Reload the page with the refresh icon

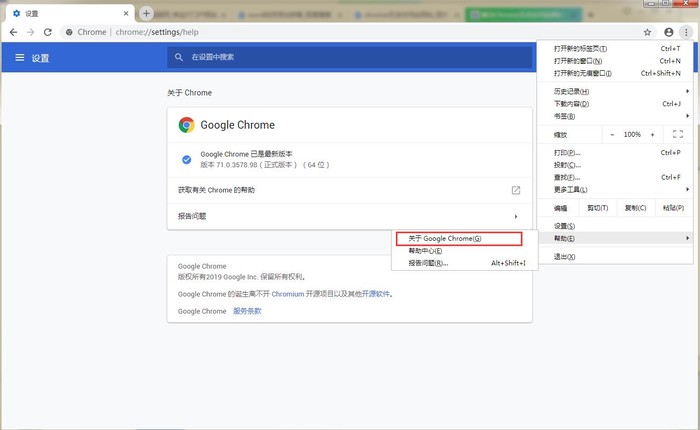(x=49, y=32)
